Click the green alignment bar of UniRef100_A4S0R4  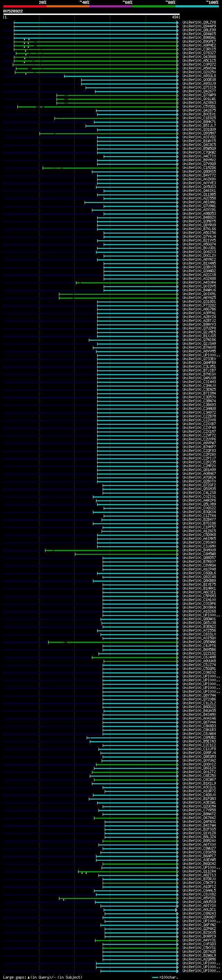coord(127,283)
